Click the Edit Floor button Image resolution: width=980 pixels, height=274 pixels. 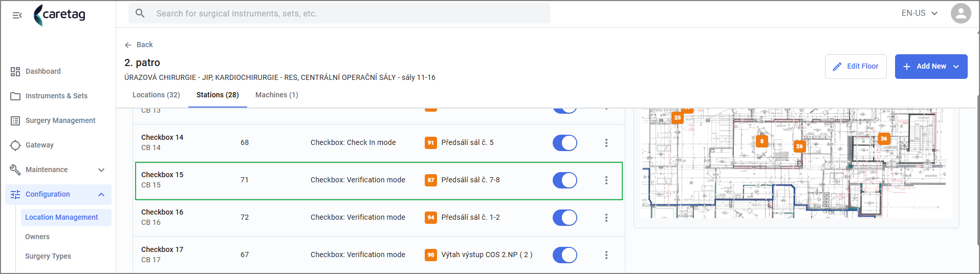point(856,67)
